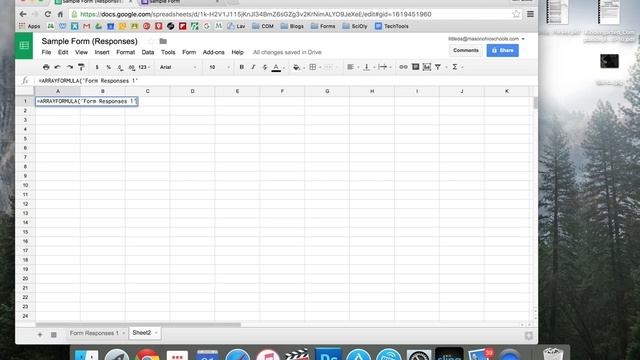Click the Print icon in the toolbar
This screenshot has height=360, width=640.
[x=46, y=67]
